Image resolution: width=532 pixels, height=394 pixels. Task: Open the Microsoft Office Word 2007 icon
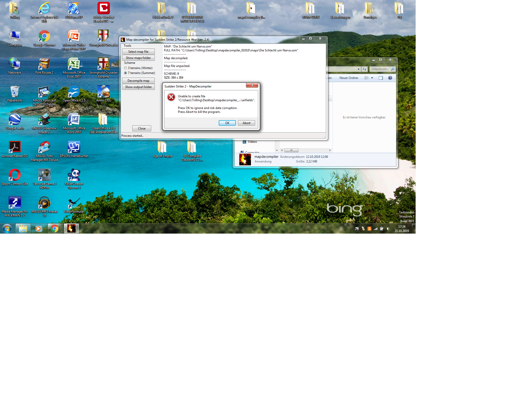click(x=74, y=123)
